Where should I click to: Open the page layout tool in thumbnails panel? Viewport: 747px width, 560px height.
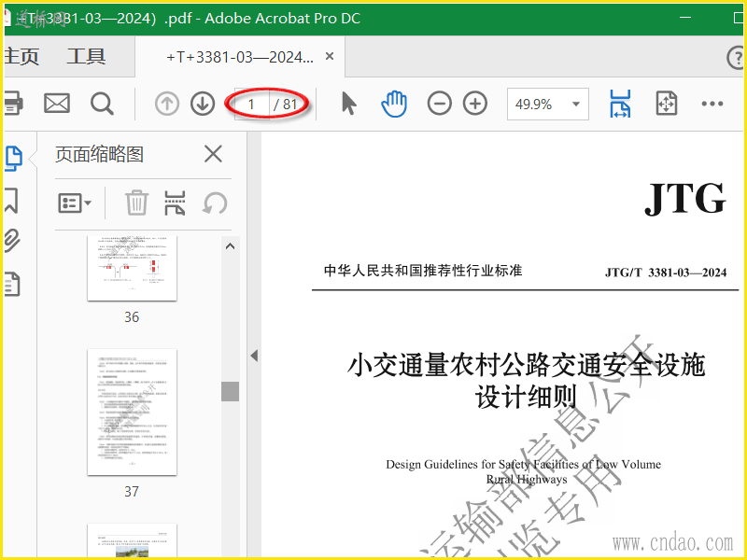[x=175, y=203]
